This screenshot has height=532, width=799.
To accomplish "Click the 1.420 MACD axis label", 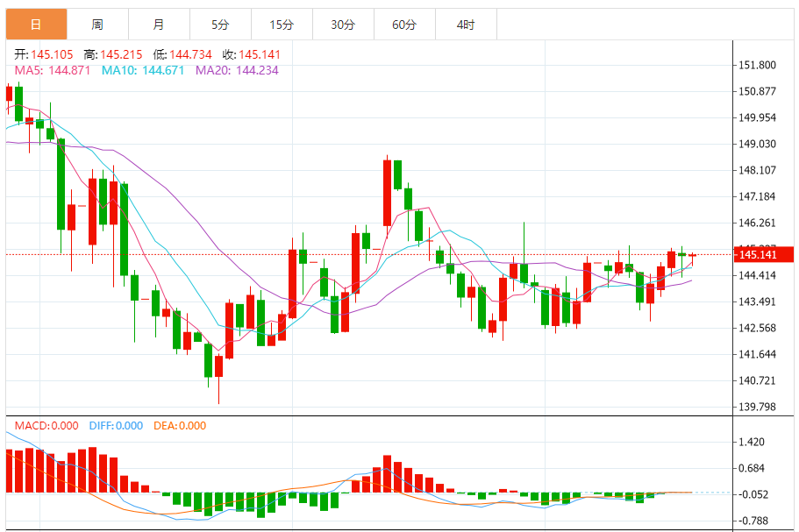I will [x=752, y=442].
